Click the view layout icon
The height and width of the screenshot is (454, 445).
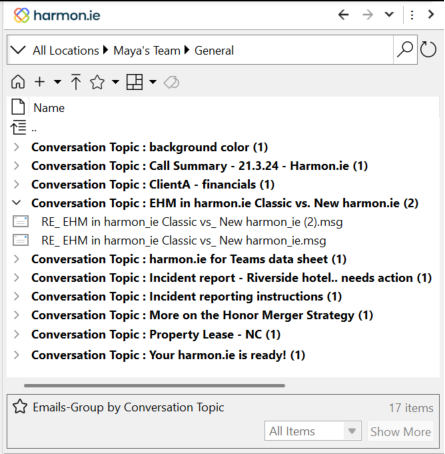click(x=134, y=82)
